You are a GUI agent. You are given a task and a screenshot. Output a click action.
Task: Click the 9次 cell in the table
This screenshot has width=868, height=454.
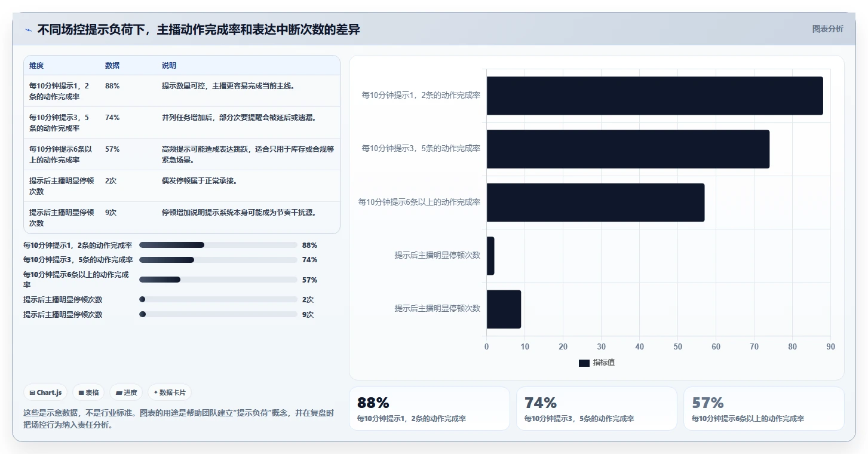point(111,213)
